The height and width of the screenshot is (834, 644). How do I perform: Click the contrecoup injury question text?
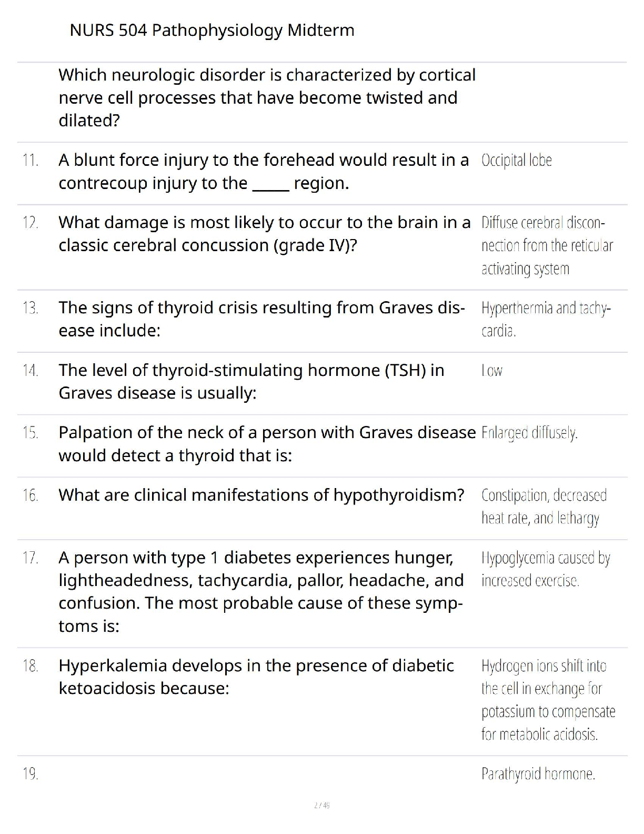point(263,171)
